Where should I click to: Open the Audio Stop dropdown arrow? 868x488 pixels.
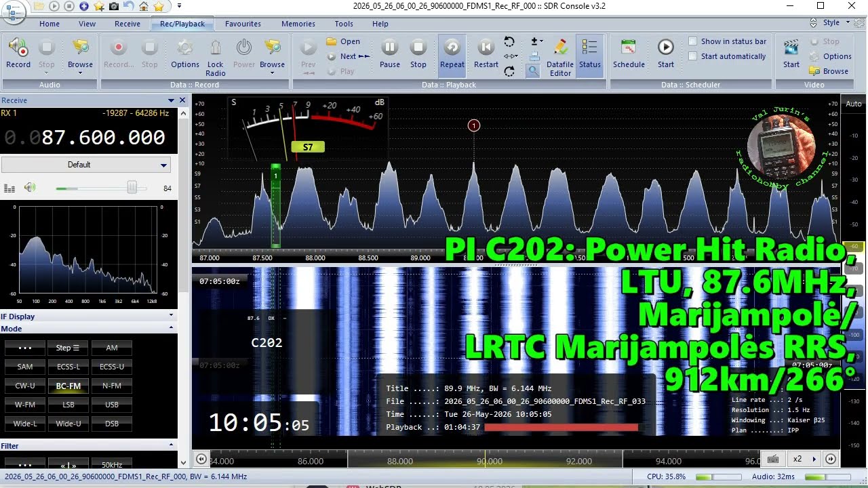pyautogui.click(x=46, y=73)
